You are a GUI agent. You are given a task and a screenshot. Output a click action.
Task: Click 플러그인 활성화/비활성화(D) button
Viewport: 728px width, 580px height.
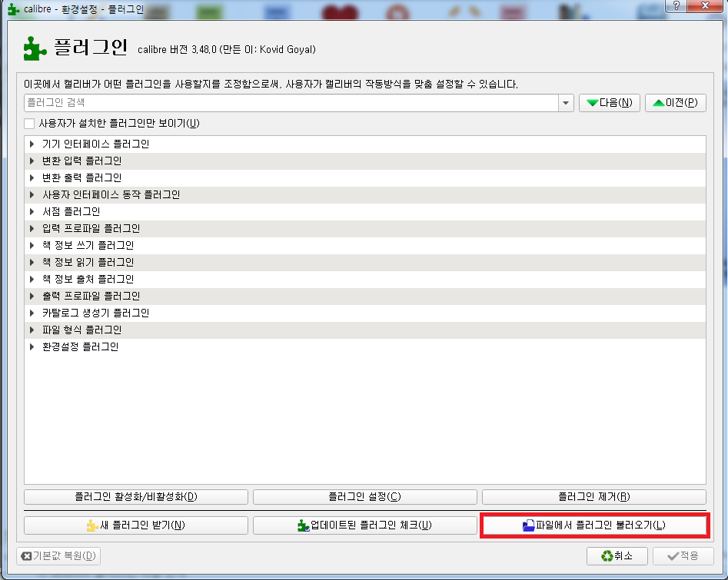[136, 497]
